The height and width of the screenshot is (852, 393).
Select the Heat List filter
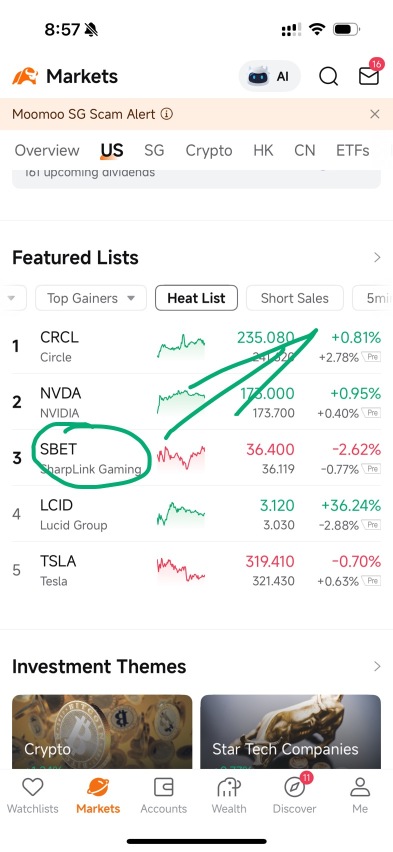point(196,298)
